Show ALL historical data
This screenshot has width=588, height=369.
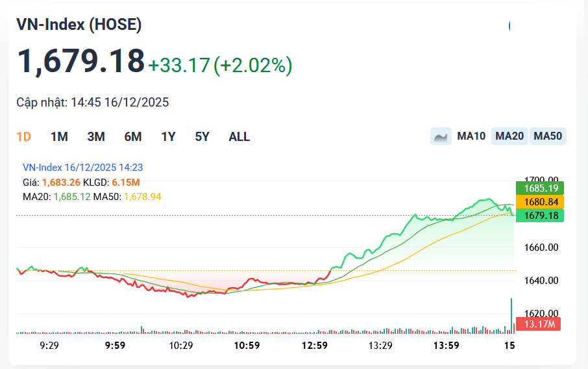point(239,136)
